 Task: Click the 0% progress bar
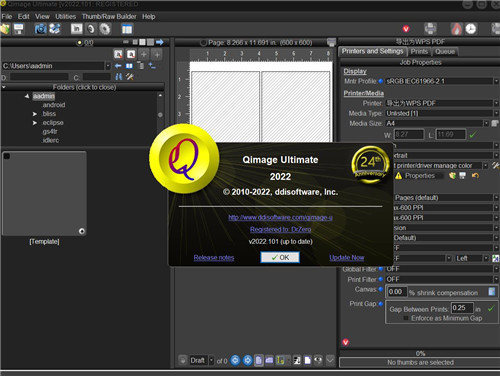point(419,353)
